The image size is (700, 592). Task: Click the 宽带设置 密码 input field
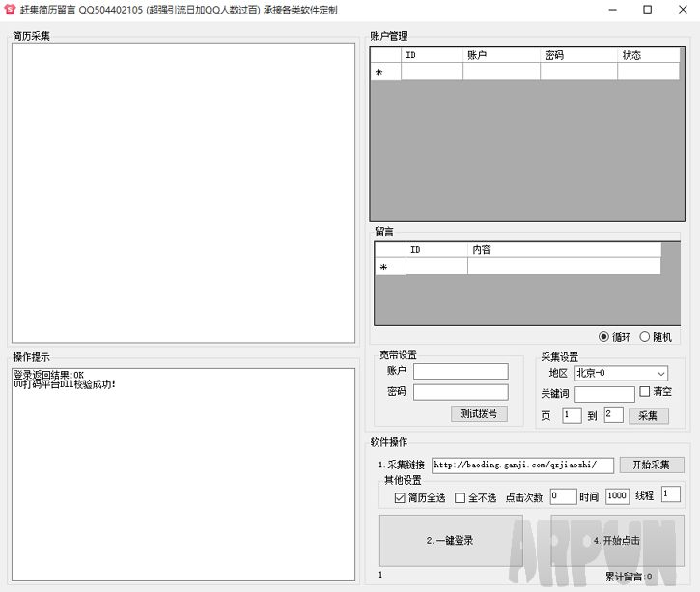(x=461, y=392)
